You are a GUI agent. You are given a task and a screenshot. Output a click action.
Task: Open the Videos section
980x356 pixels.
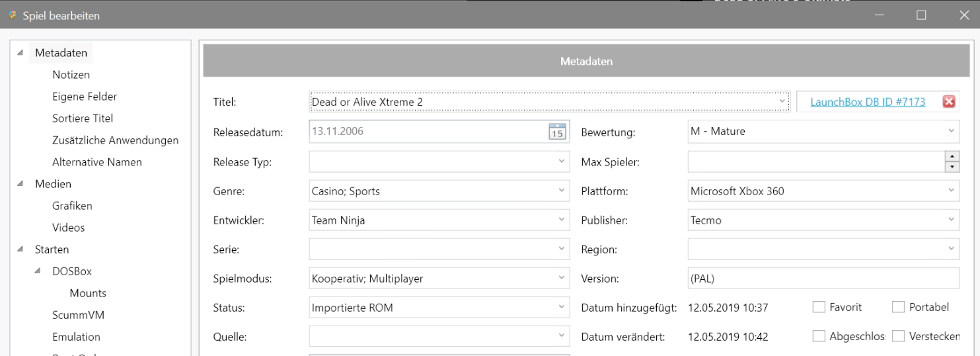(69, 228)
